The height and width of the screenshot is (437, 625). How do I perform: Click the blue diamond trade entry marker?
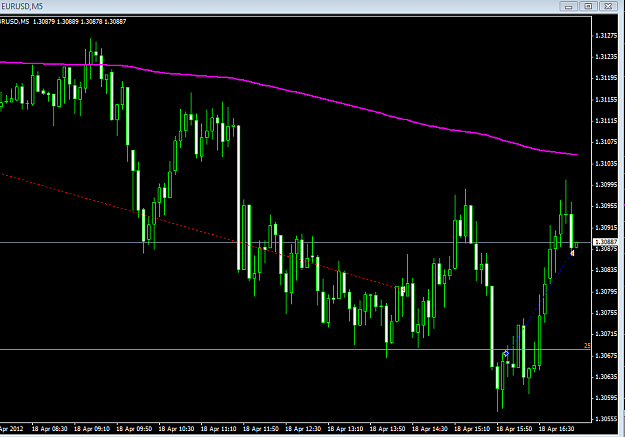pos(506,353)
